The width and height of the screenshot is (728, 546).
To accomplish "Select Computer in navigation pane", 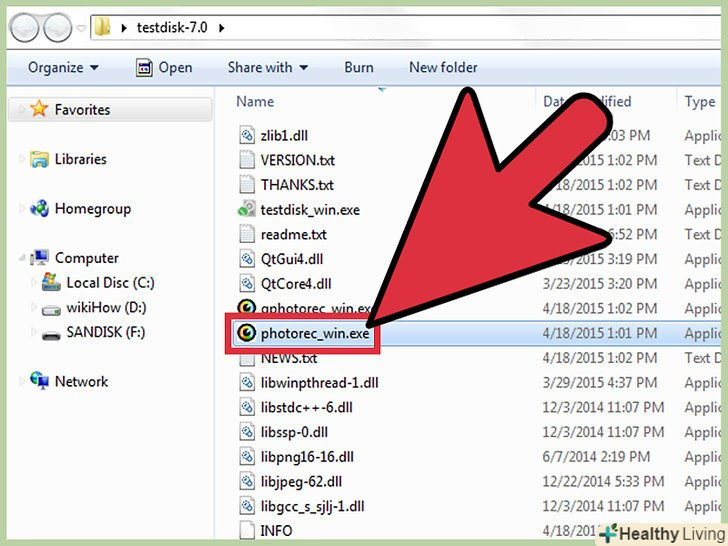I will pyautogui.click(x=87, y=258).
